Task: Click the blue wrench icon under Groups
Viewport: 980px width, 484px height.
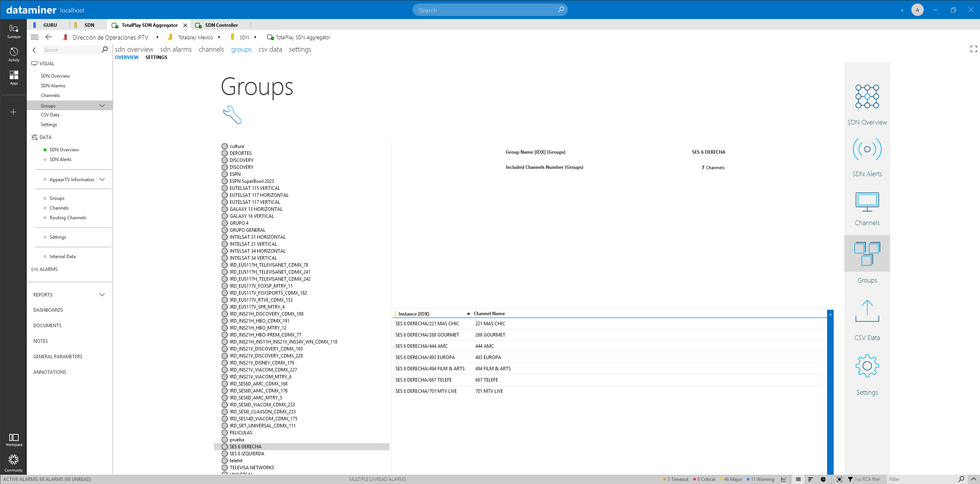Action: 232,115
